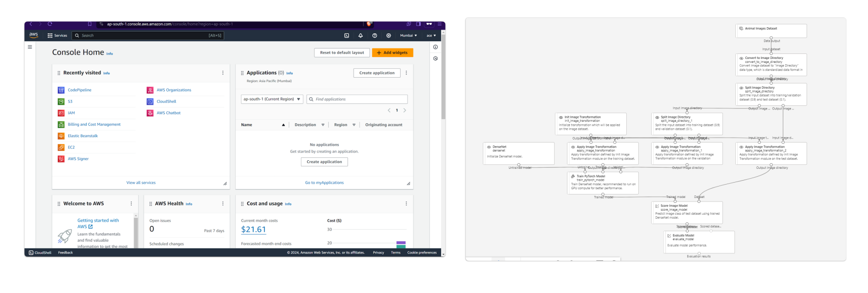Click the browser address bar URL

(x=170, y=24)
